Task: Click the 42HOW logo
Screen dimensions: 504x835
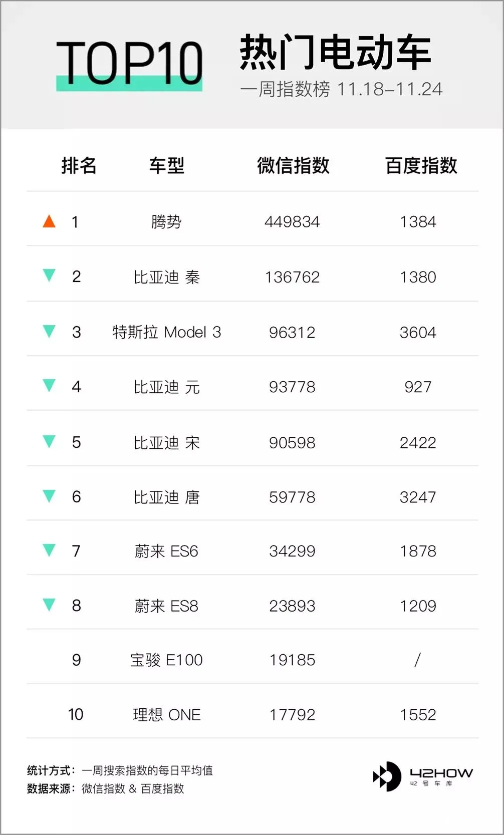Action: [x=423, y=776]
